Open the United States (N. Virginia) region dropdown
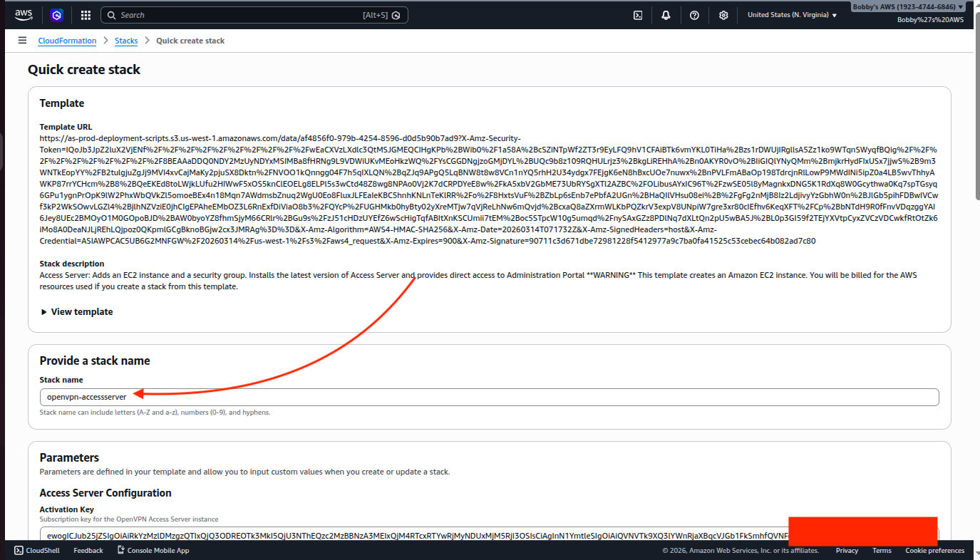This screenshot has height=560, width=980. (x=792, y=15)
